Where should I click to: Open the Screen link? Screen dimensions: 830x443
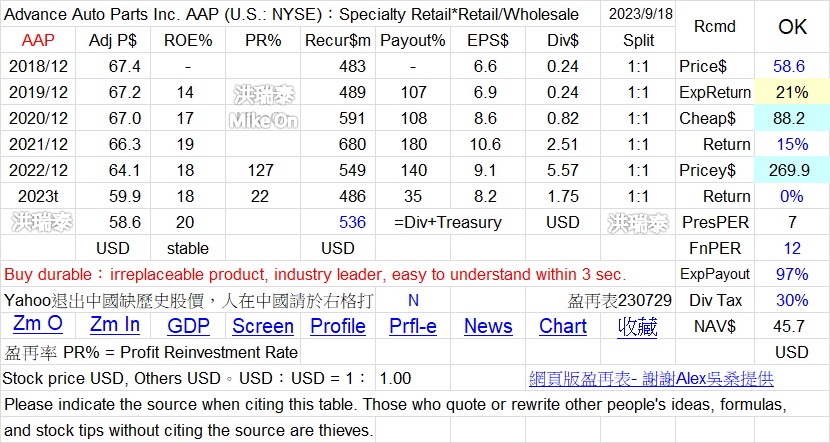pos(263,326)
